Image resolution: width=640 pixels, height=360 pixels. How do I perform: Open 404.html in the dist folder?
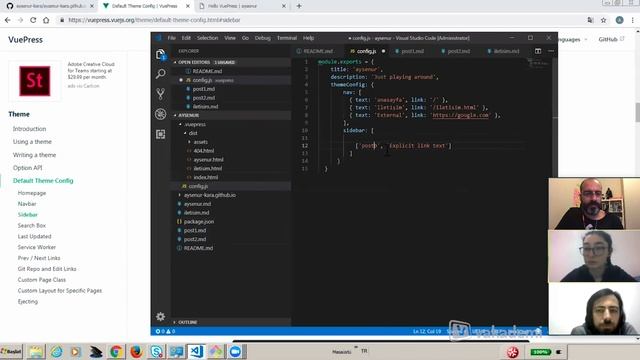coord(204,151)
